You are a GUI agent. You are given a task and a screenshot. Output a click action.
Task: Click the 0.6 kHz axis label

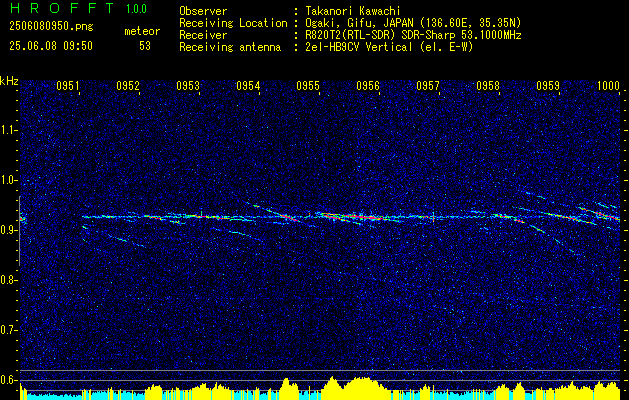(8, 380)
